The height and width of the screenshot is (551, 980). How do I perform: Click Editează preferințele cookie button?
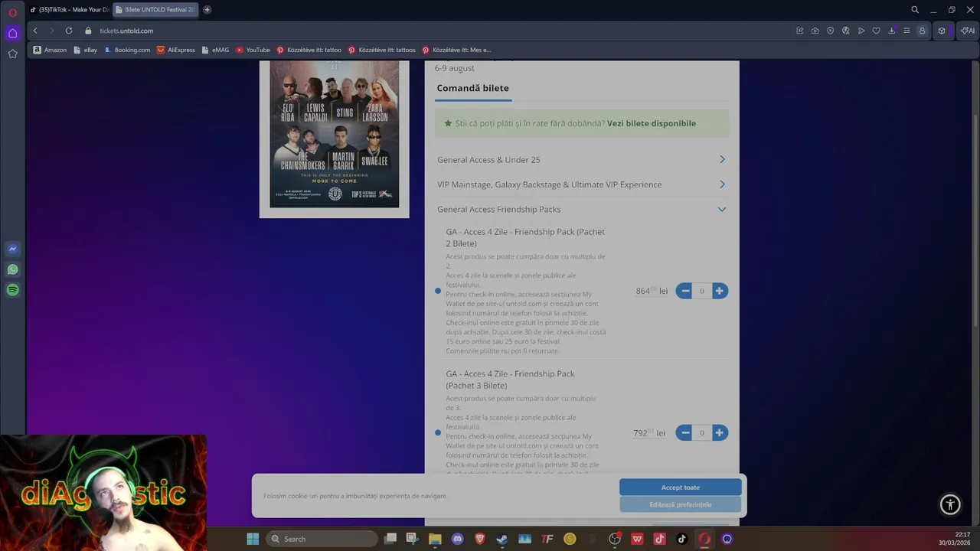coord(681,505)
